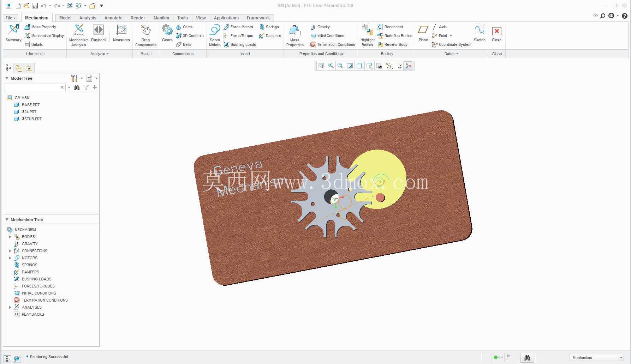Click the Model Tree search field

click(x=32, y=87)
